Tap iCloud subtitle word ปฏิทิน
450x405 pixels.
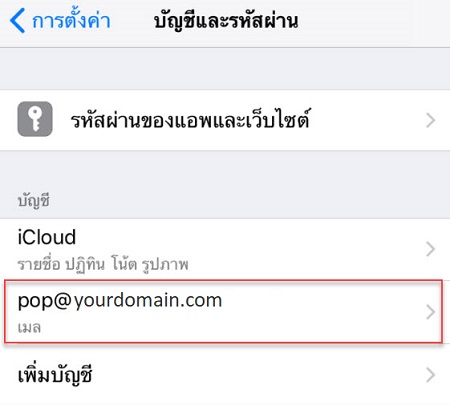coord(85,264)
